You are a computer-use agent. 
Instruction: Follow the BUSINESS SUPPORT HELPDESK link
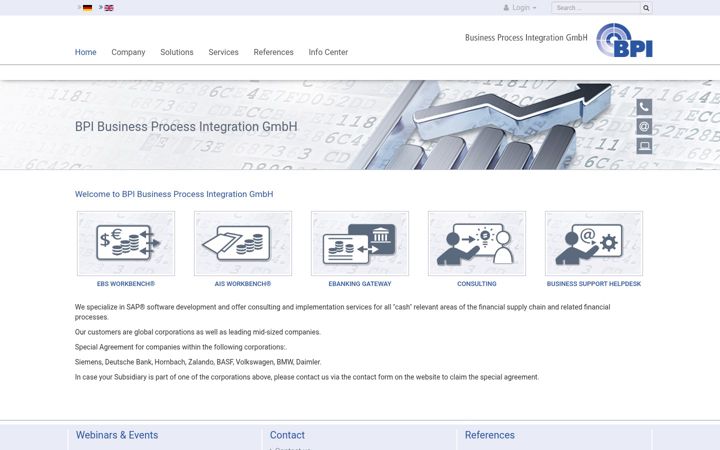coord(594,284)
